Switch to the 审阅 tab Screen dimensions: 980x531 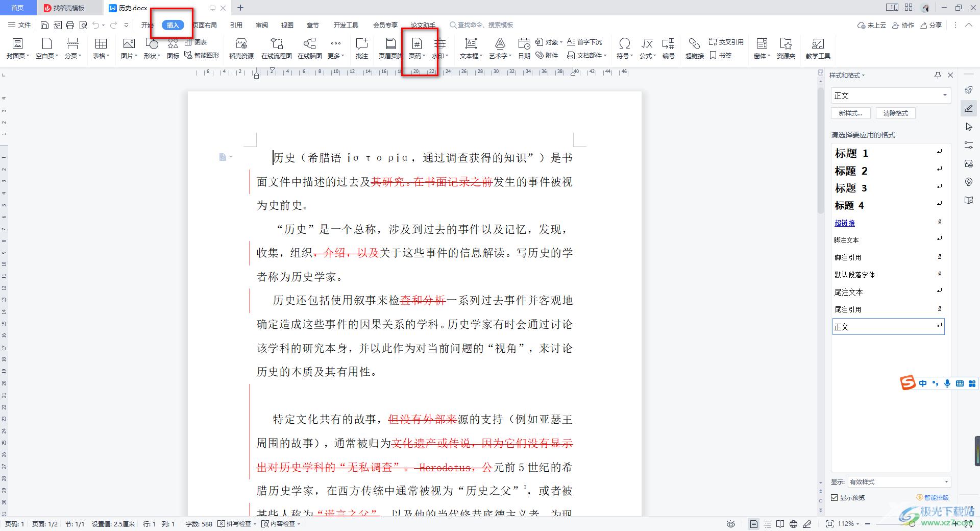pos(262,25)
